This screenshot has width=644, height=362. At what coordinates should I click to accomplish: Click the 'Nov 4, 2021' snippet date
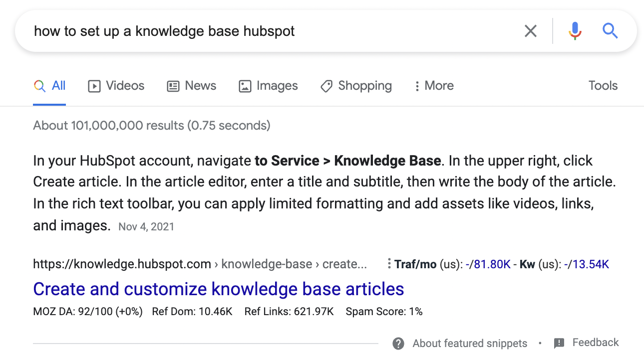tap(146, 227)
